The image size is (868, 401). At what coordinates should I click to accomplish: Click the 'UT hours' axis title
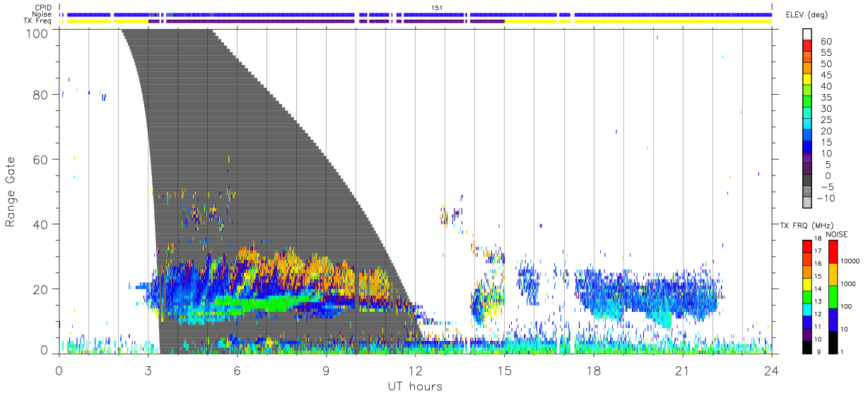414,386
